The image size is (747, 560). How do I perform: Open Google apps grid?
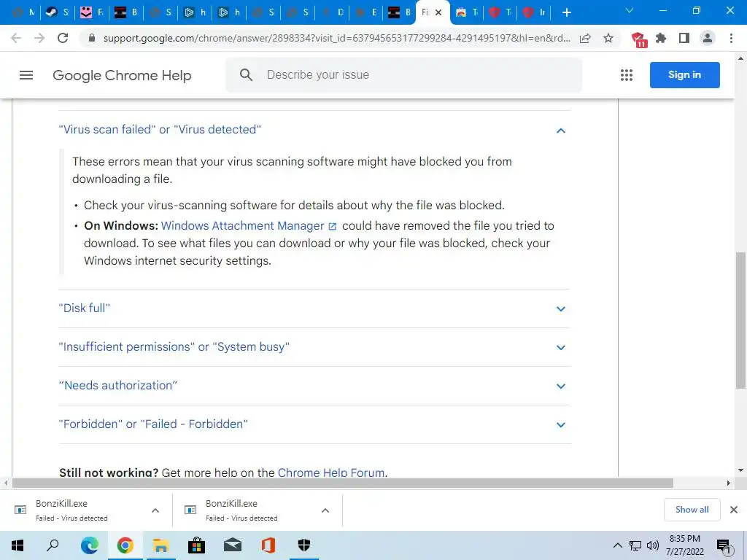click(627, 75)
